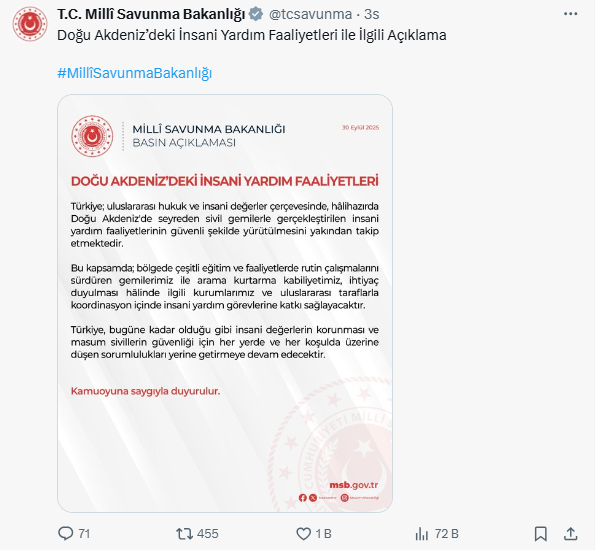This screenshot has width=597, height=550.
Task: View post analytics bar chart icon
Action: point(422,534)
